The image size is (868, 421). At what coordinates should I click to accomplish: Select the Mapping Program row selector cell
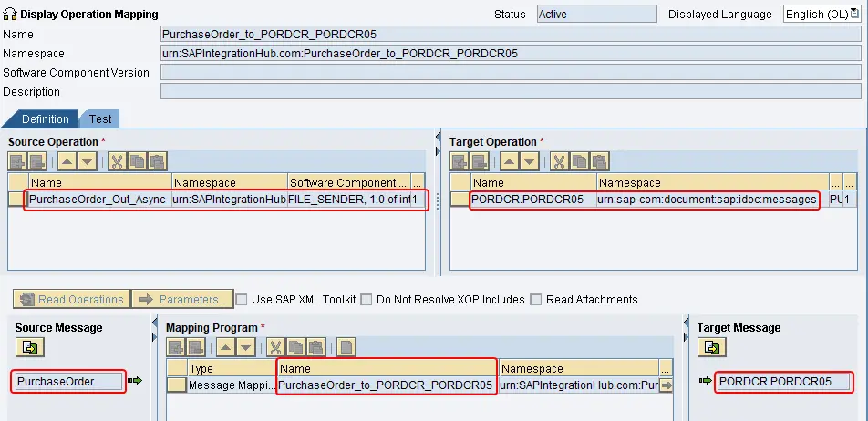tap(177, 385)
